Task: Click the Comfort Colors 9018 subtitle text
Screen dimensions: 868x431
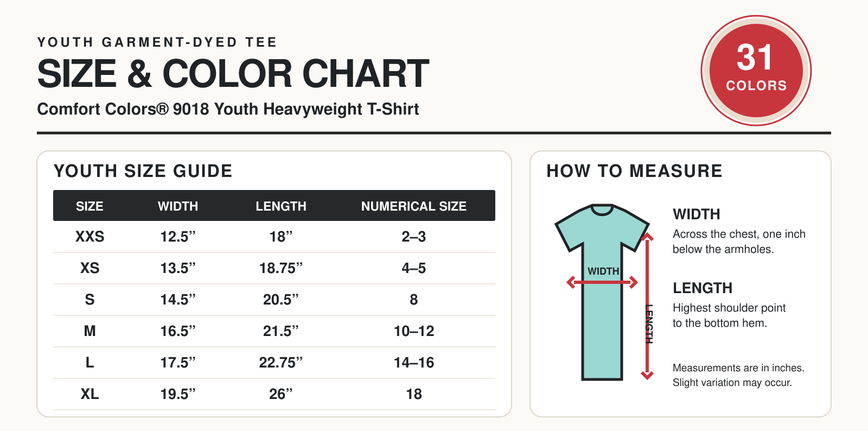Action: point(228,109)
